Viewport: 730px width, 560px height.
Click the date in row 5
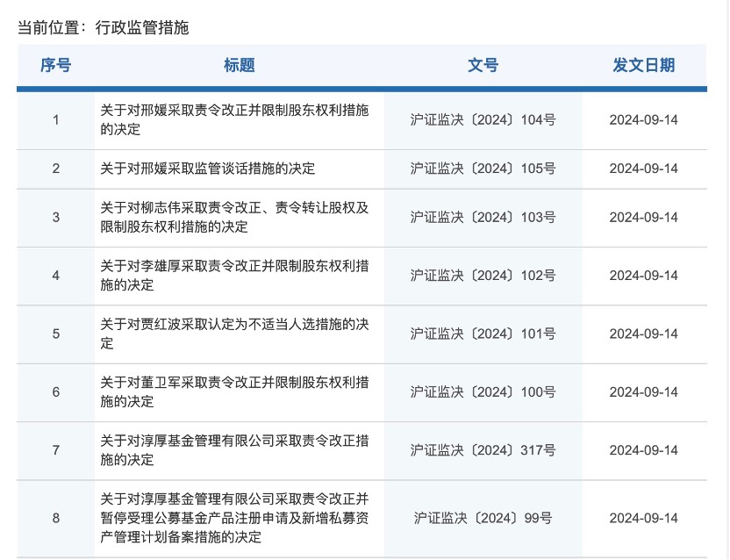644,334
